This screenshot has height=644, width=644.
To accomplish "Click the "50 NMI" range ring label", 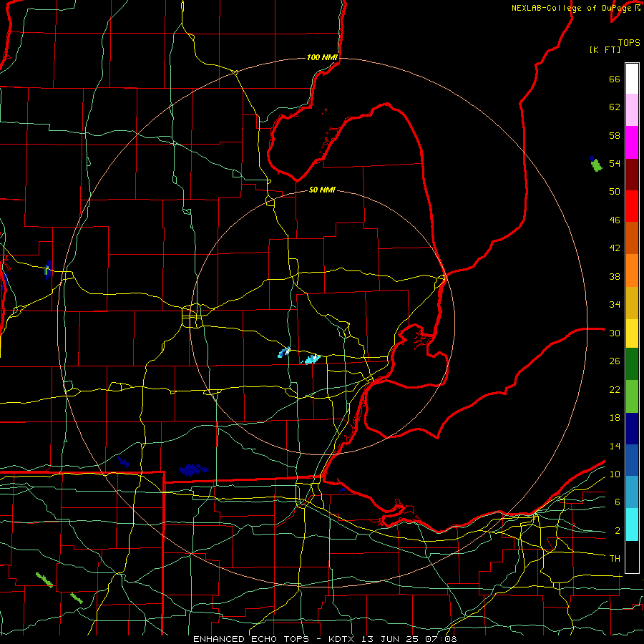I will coord(322,190).
